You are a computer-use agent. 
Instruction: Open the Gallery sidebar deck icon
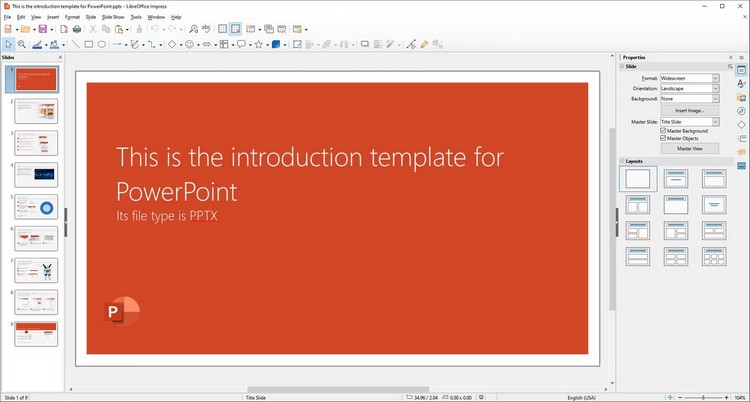(741, 98)
